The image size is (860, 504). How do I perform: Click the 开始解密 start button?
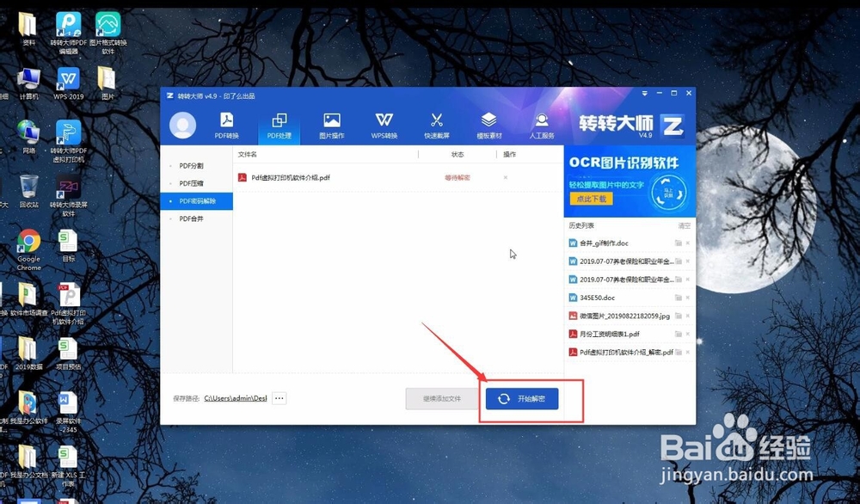point(522,399)
